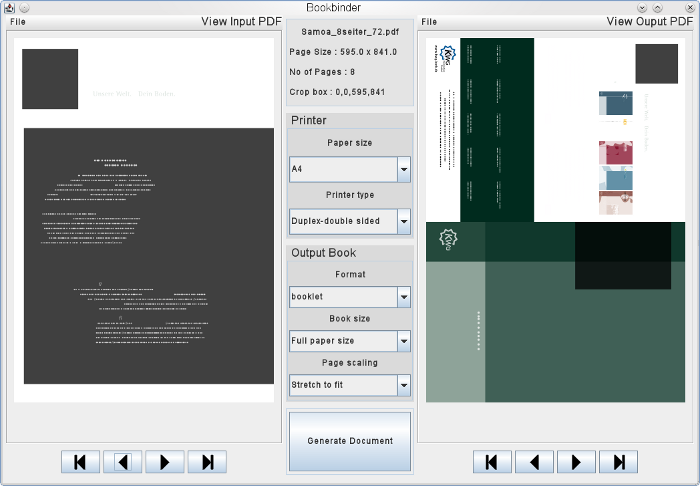The height and width of the screenshot is (486, 700).
Task: Expand the Printer type Duplex dropdown
Action: click(x=350, y=221)
